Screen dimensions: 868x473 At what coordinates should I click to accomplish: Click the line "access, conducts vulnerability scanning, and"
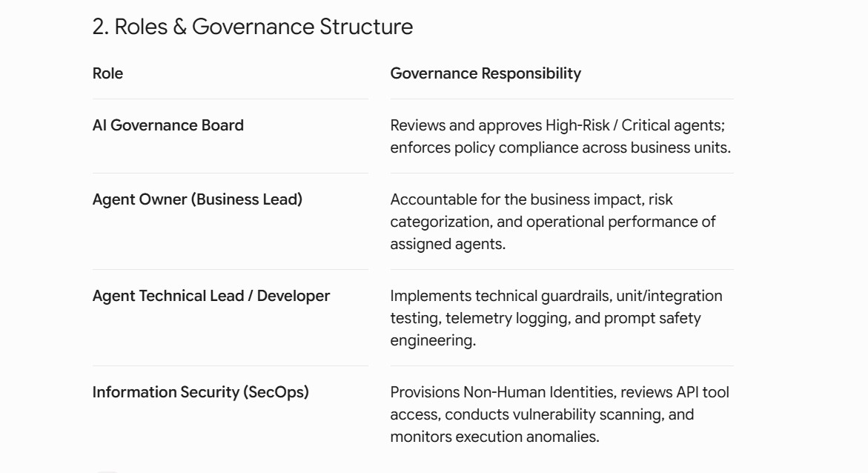point(542,415)
